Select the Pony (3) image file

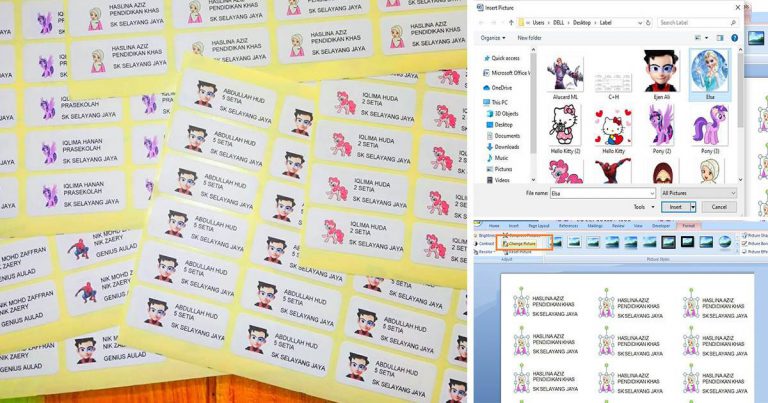pyautogui.click(x=710, y=130)
